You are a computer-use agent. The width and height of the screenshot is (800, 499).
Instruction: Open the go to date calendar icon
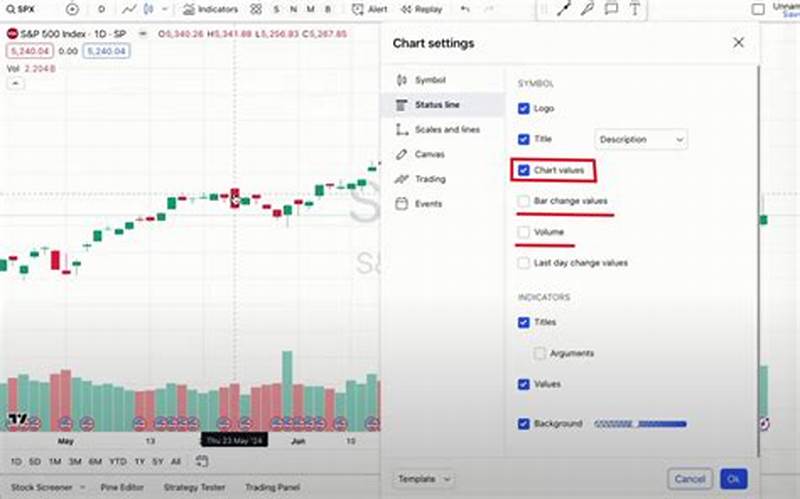[202, 461]
